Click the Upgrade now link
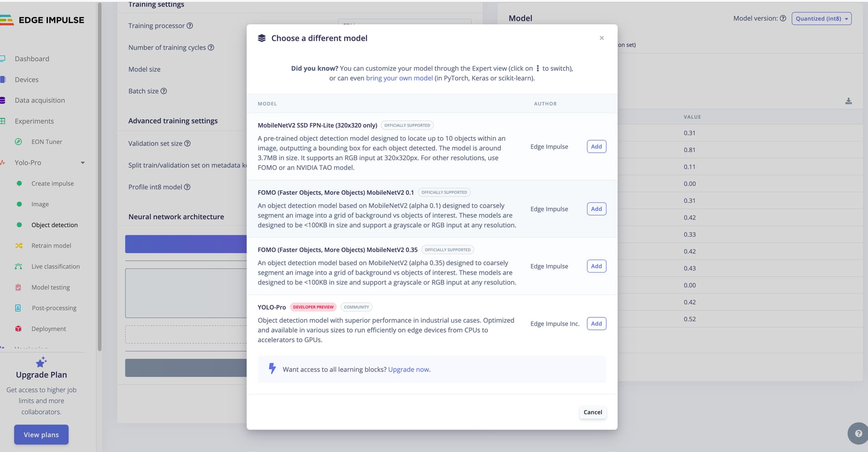This screenshot has width=868, height=452. 408,370
